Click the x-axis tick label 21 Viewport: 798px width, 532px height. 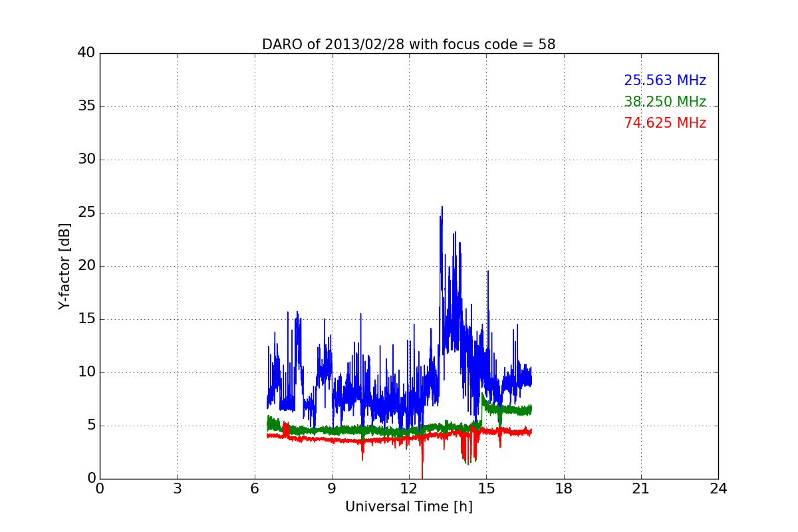tap(641, 489)
